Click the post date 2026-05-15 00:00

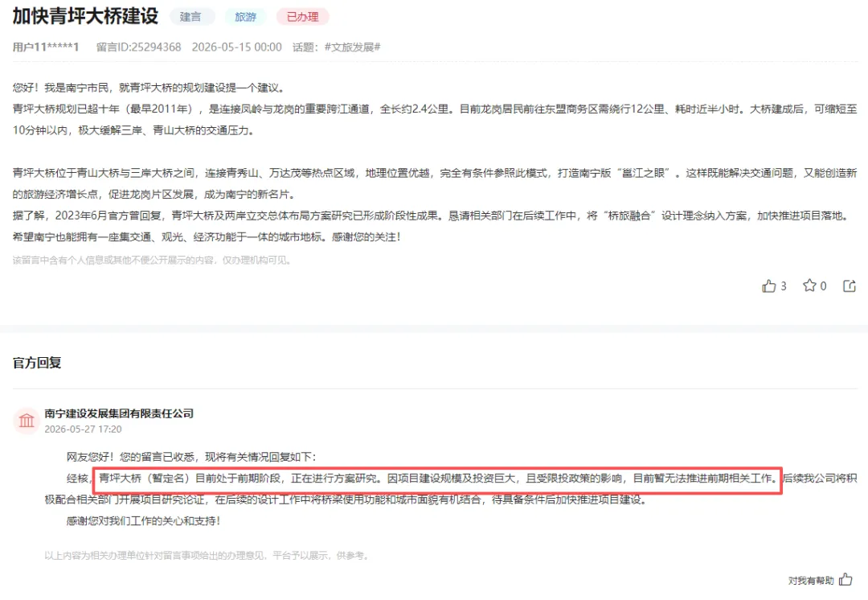click(237, 47)
